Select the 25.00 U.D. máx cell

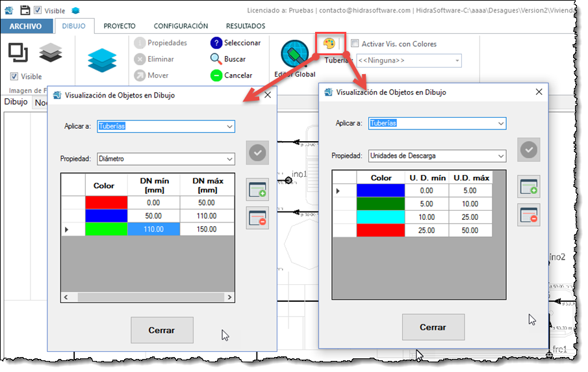(x=470, y=217)
